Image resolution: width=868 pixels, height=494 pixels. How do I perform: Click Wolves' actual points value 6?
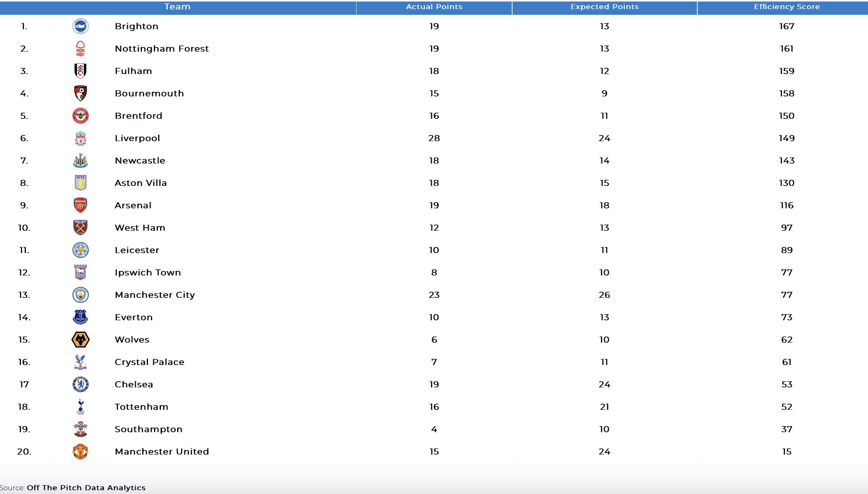click(x=434, y=340)
